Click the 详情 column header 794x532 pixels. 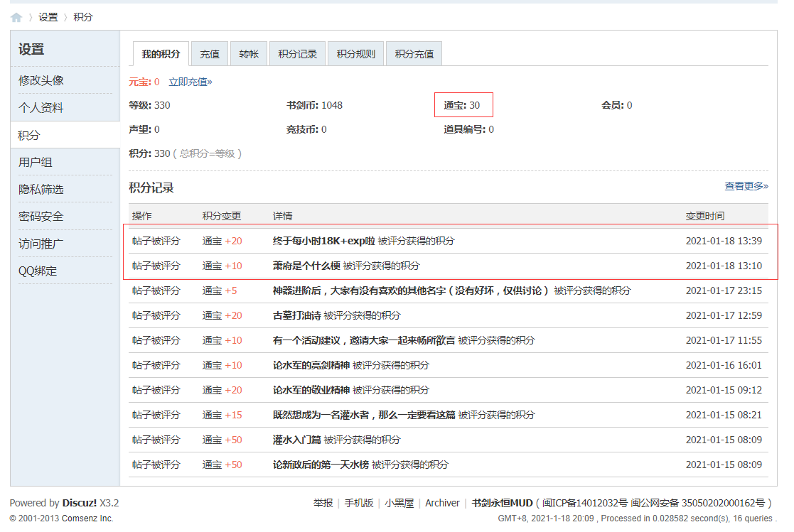point(283,216)
